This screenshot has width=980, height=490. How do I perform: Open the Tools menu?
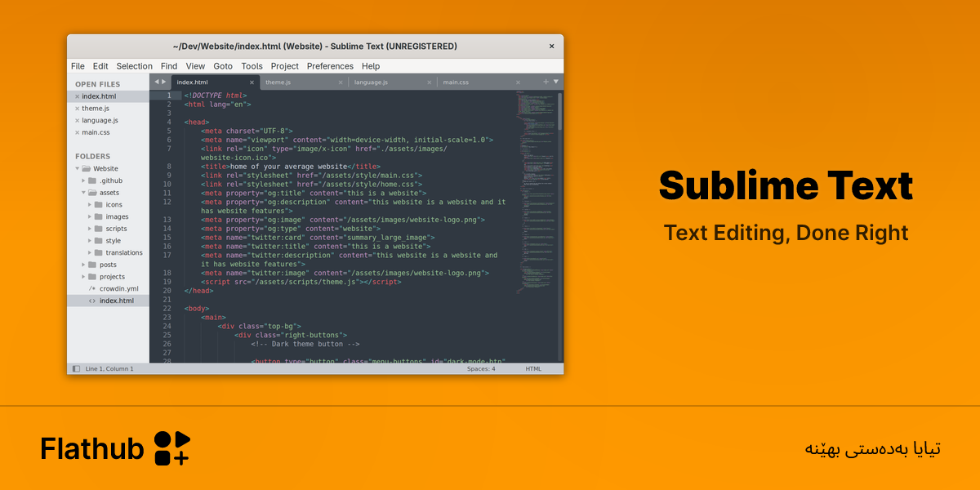click(x=252, y=66)
